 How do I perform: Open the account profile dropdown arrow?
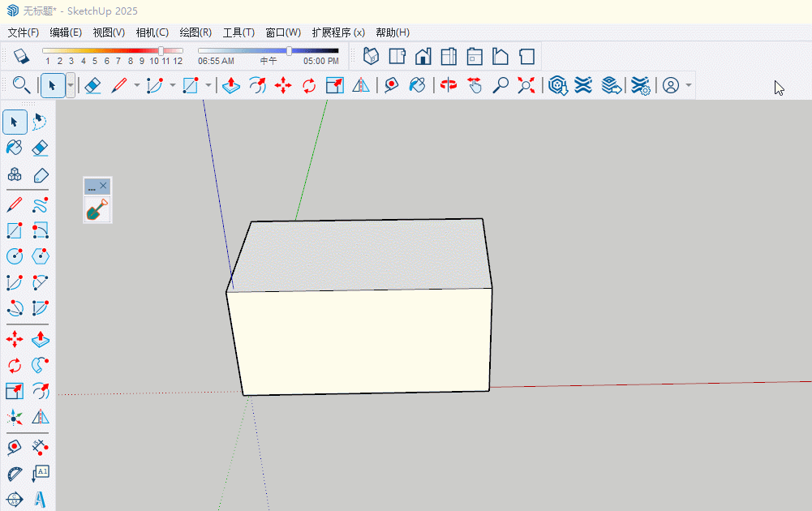pyautogui.click(x=689, y=85)
